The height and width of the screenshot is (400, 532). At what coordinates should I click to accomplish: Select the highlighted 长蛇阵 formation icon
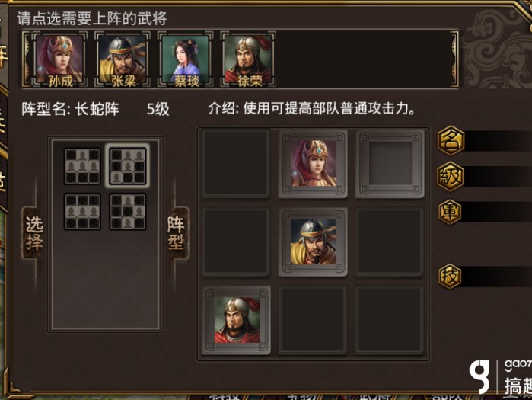(128, 166)
